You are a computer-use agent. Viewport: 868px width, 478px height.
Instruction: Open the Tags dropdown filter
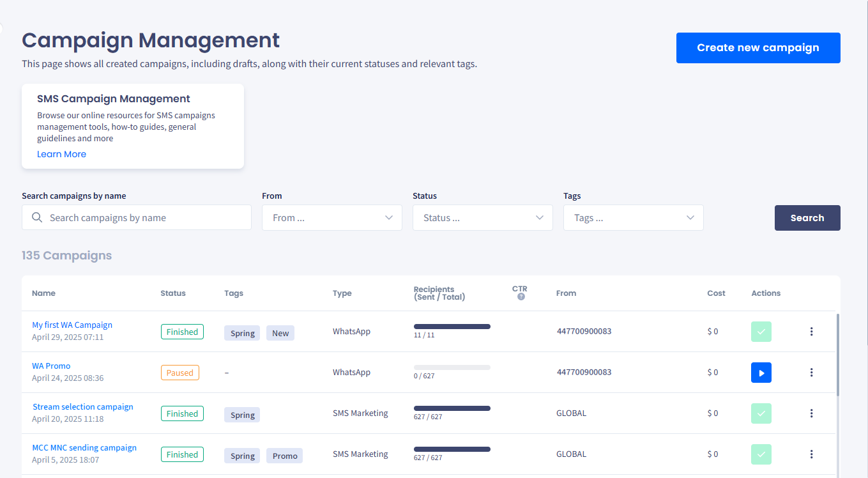coord(634,218)
